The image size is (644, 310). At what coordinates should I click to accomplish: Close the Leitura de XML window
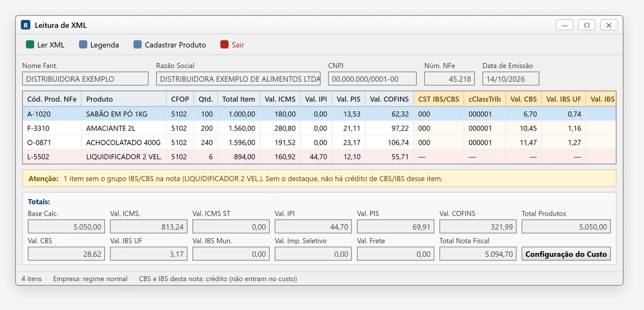[x=609, y=25]
